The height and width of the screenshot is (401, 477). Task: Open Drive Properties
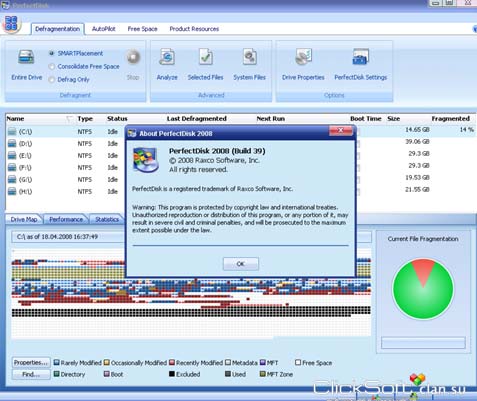303,57
